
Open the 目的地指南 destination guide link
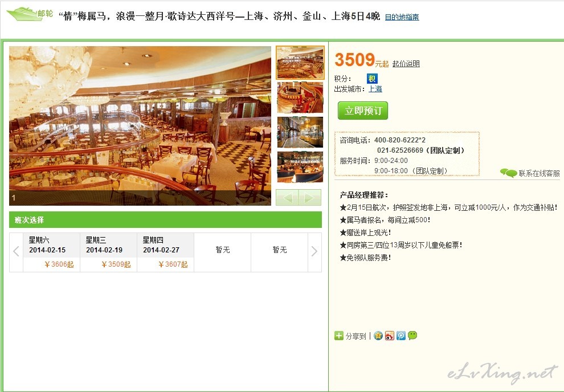click(x=402, y=17)
